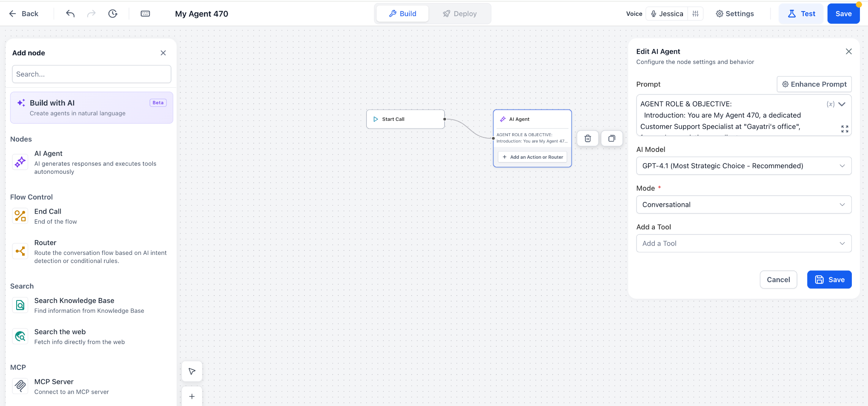Open voice tuning sliders icon beside Jessica
Viewport: 868px width, 406px height.
click(x=695, y=14)
